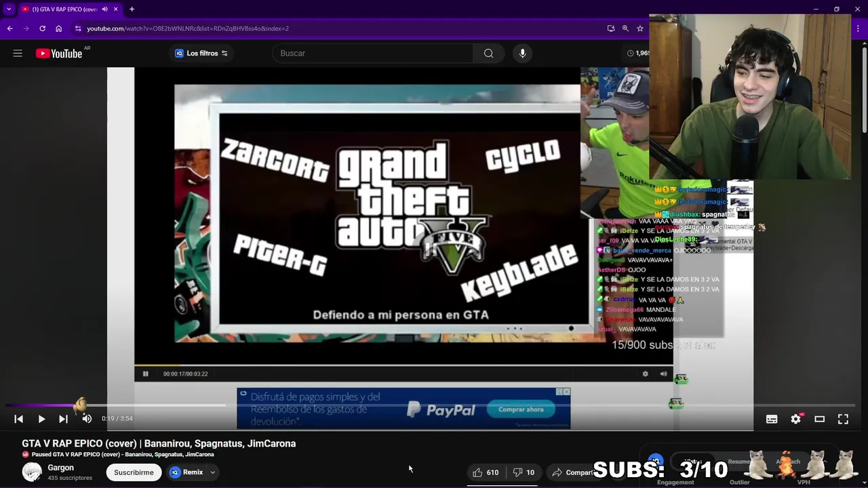
Task: Click the video title GTA V RAP EPICO
Action: pyautogui.click(x=159, y=443)
